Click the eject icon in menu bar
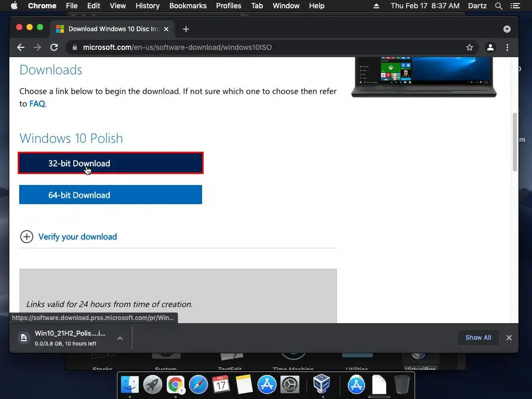This screenshot has height=399, width=532. [x=376, y=6]
